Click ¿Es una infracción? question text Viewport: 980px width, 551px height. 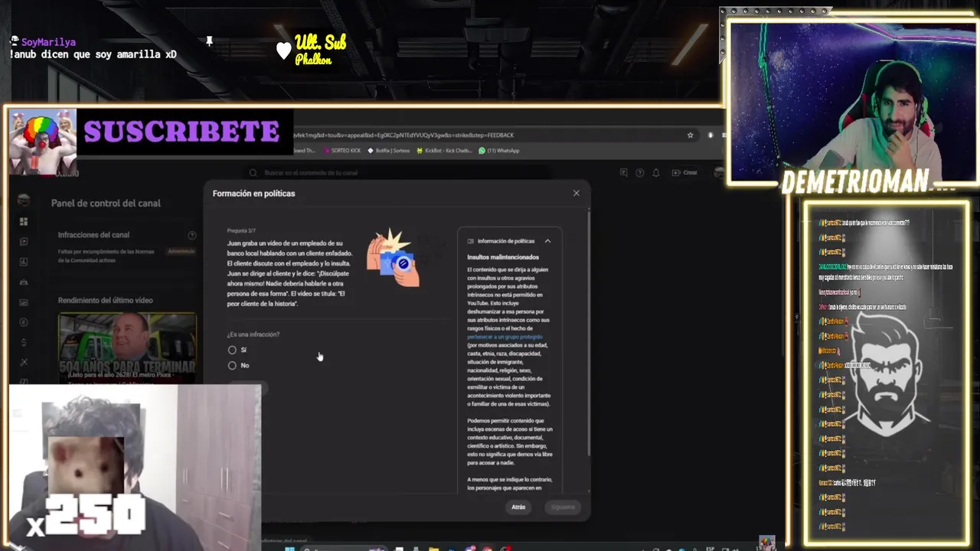253,334
